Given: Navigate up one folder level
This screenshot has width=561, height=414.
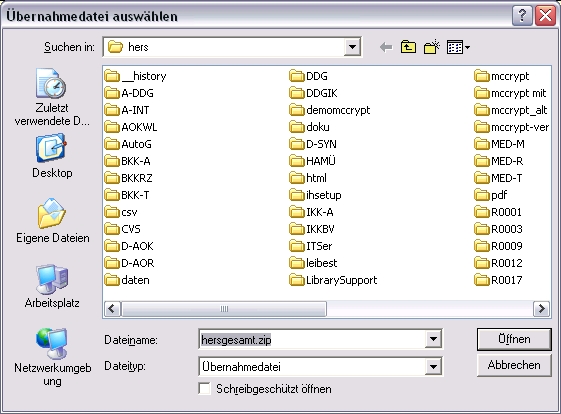Looking at the screenshot, I should pyautogui.click(x=408, y=47).
